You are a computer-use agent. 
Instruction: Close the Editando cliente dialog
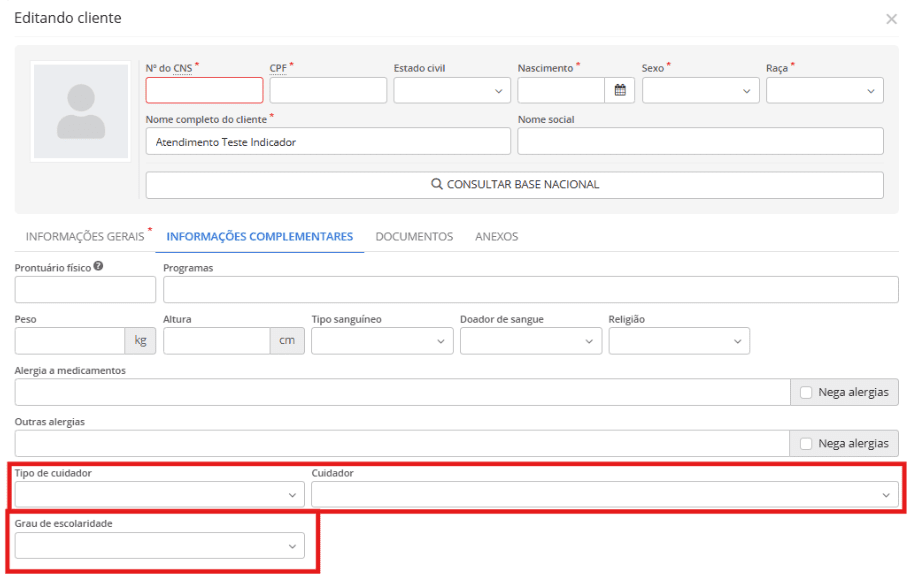click(x=891, y=19)
